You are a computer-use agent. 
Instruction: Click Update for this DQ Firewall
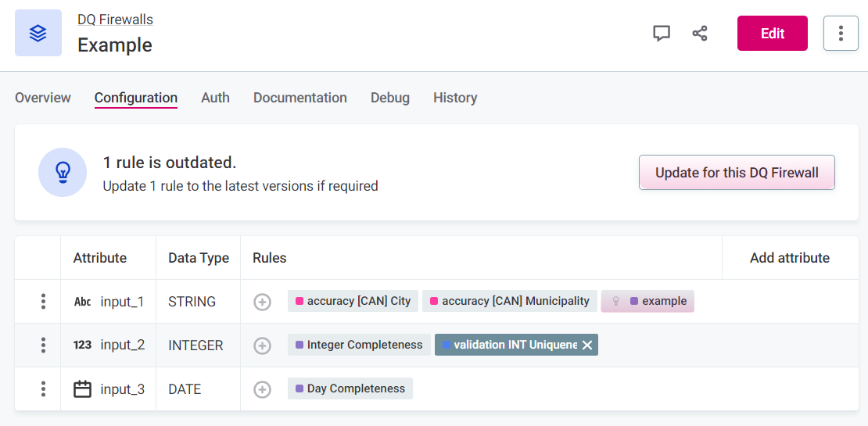[x=737, y=173]
